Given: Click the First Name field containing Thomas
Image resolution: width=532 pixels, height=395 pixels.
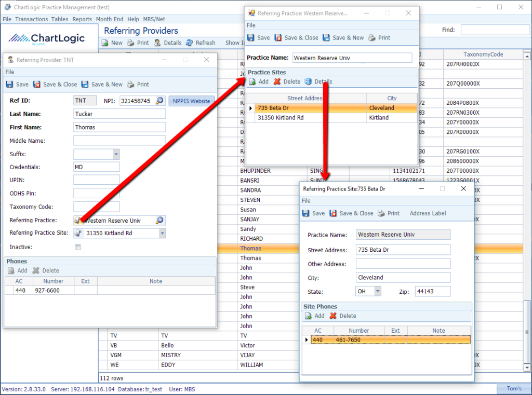Looking at the screenshot, I should 119,127.
